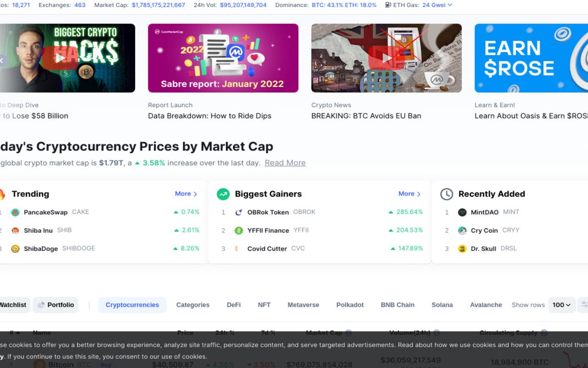
Task: Expand More in the Trending card
Action: (x=186, y=194)
